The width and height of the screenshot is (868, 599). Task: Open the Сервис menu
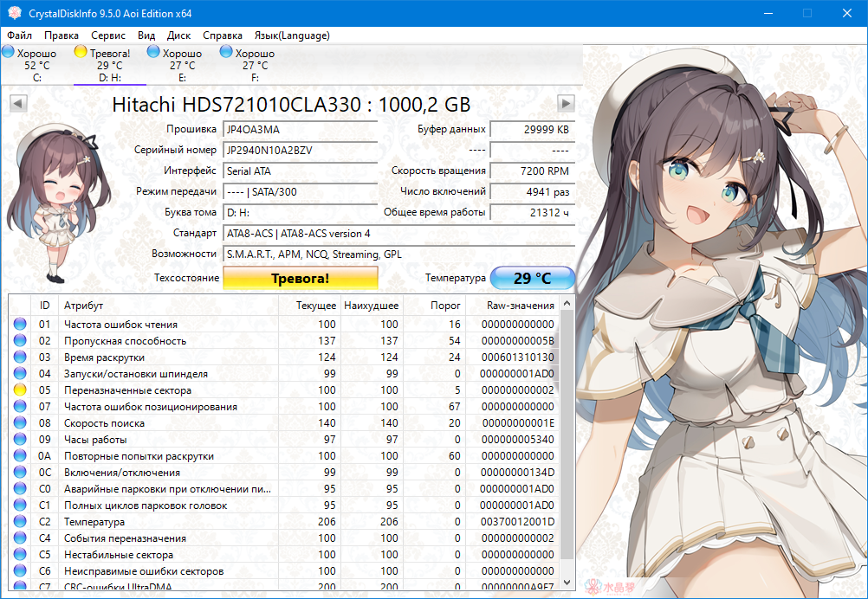coord(108,35)
